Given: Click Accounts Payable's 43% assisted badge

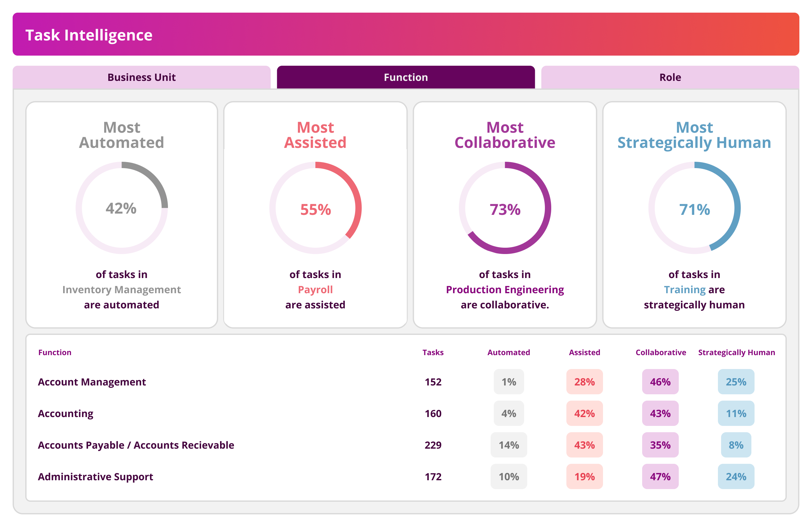Looking at the screenshot, I should click(584, 445).
